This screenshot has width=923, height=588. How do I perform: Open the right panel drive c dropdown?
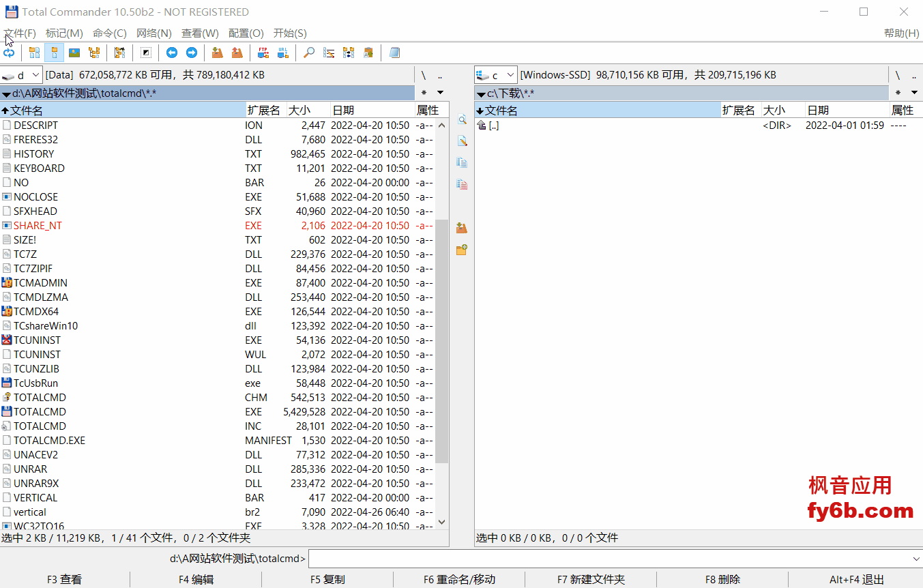pyautogui.click(x=495, y=75)
